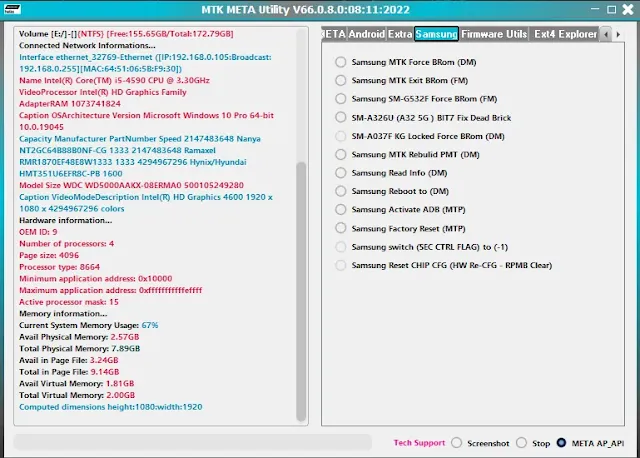Click the Memory information heading line
Image resolution: width=640 pixels, height=458 pixels.
(63, 313)
